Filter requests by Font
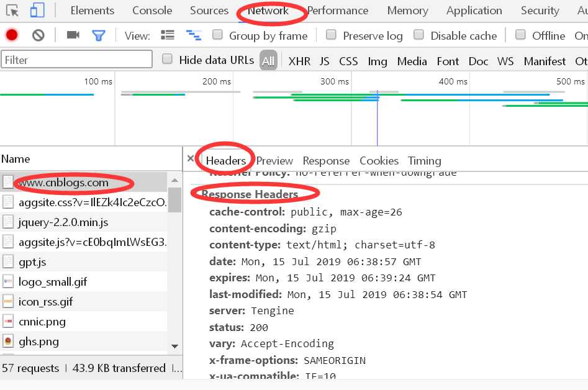 pos(448,61)
